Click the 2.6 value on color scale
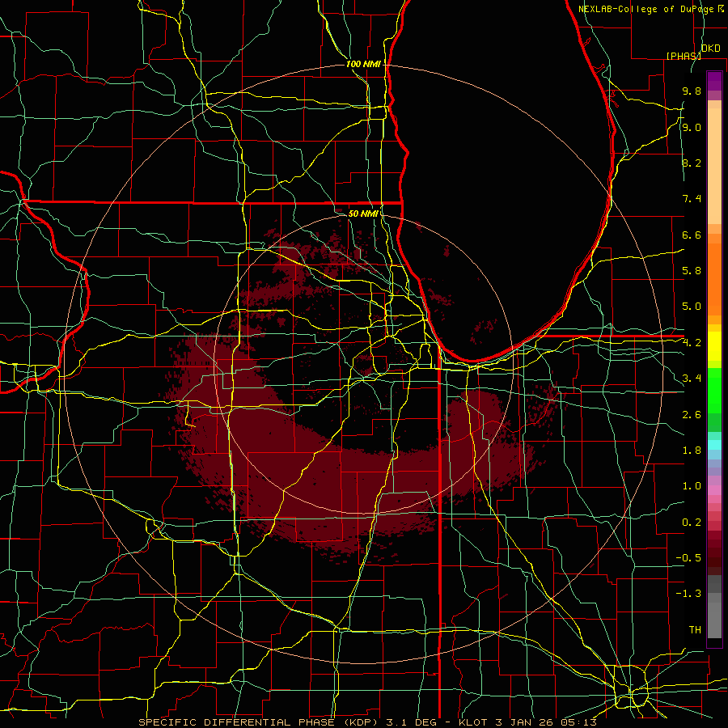 pos(692,415)
